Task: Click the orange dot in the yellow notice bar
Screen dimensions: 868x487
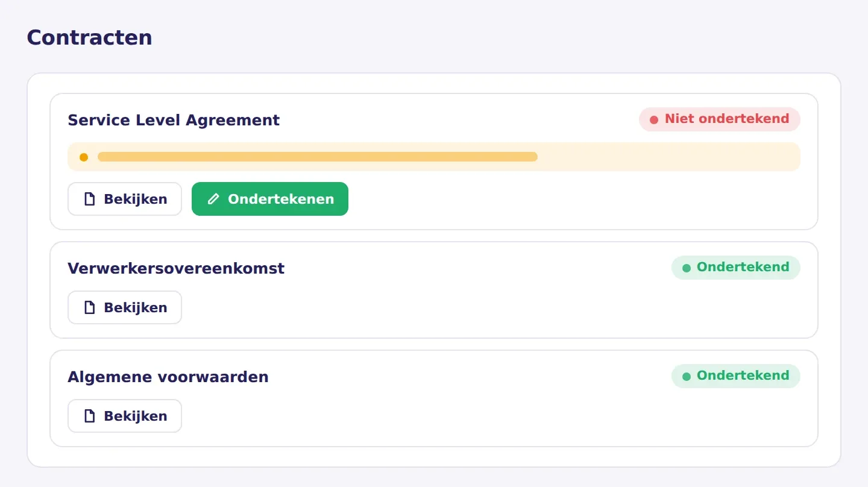Action: [84, 157]
